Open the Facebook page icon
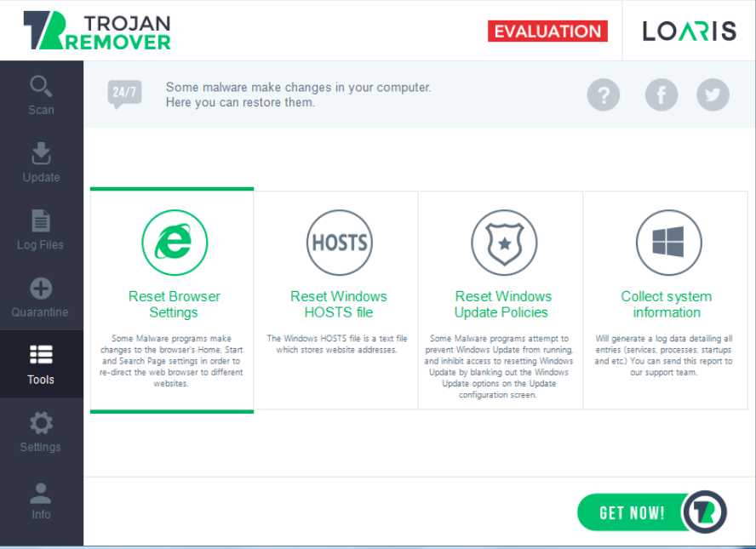The width and height of the screenshot is (756, 549). (661, 94)
